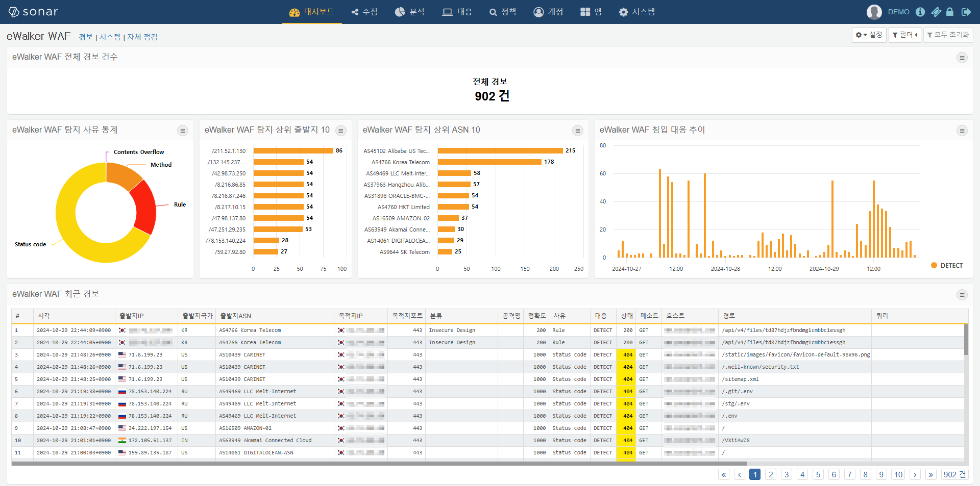Screen dimensions: 980x486
Task: Click the logout icon in header
Action: tap(966, 12)
